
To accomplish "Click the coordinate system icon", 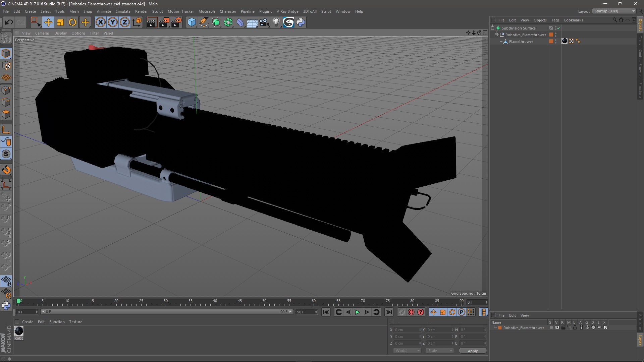I will (x=137, y=22).
